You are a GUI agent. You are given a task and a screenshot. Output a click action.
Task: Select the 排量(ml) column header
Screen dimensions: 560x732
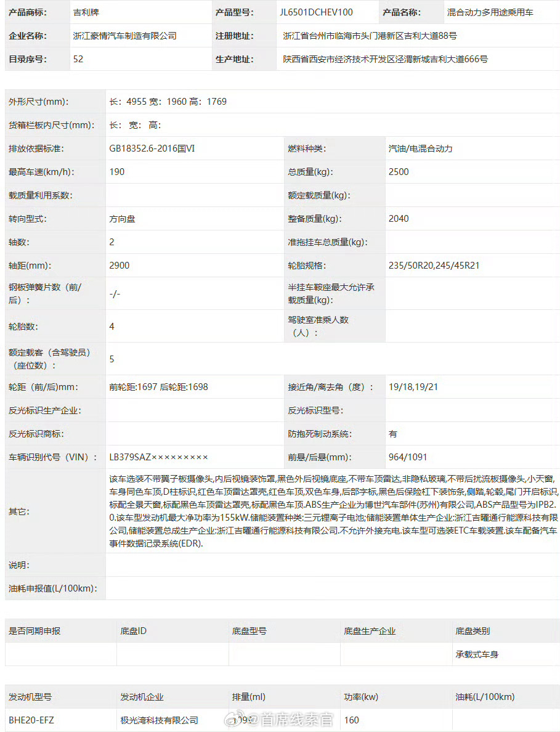[x=249, y=697]
